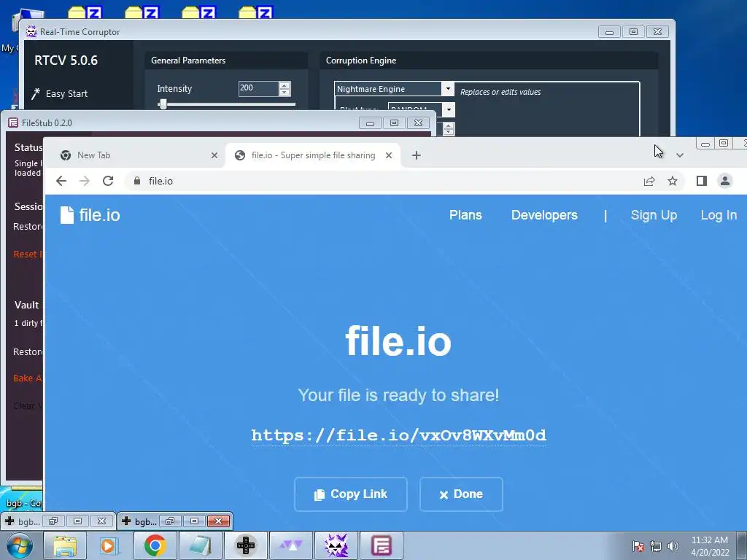The height and width of the screenshot is (560, 747).
Task: Click the Action Center flag tray icon
Action: click(x=638, y=546)
